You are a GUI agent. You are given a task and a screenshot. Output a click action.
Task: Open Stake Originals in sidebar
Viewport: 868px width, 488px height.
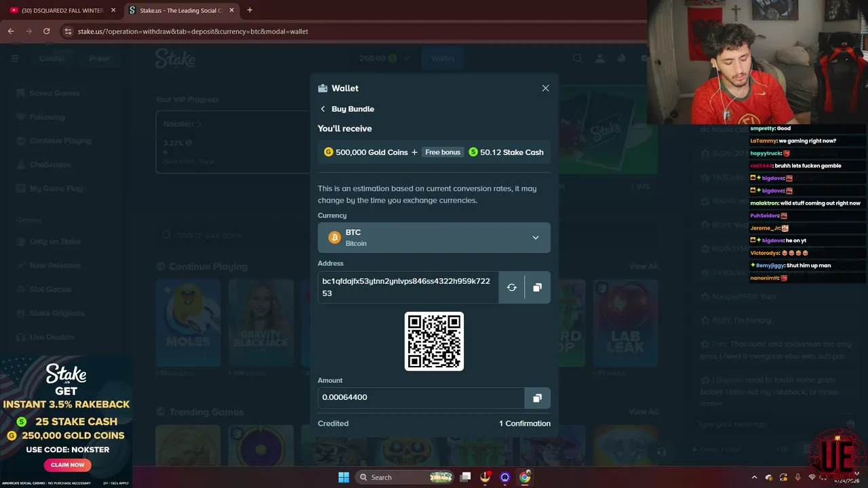point(57,313)
